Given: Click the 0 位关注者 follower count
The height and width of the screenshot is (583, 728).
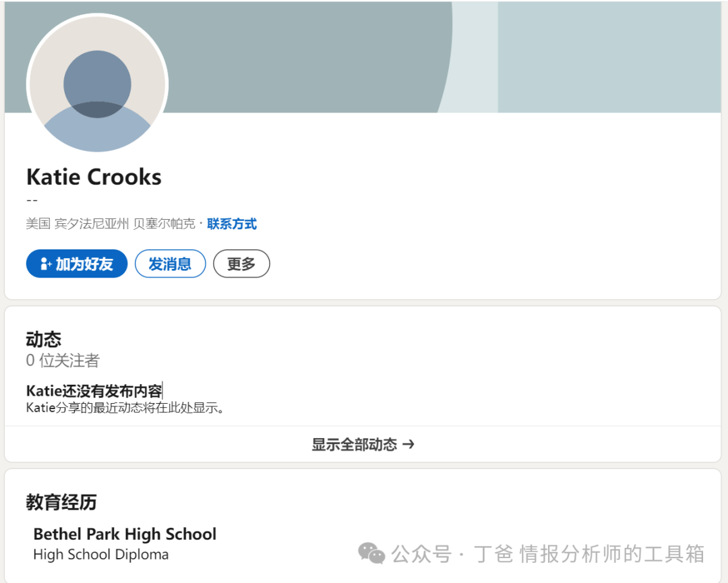Looking at the screenshot, I should click(63, 360).
